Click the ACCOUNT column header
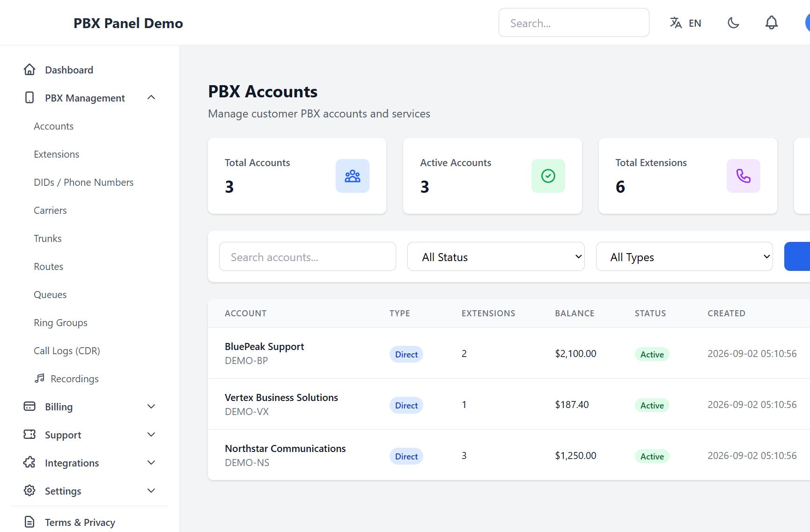 246,313
